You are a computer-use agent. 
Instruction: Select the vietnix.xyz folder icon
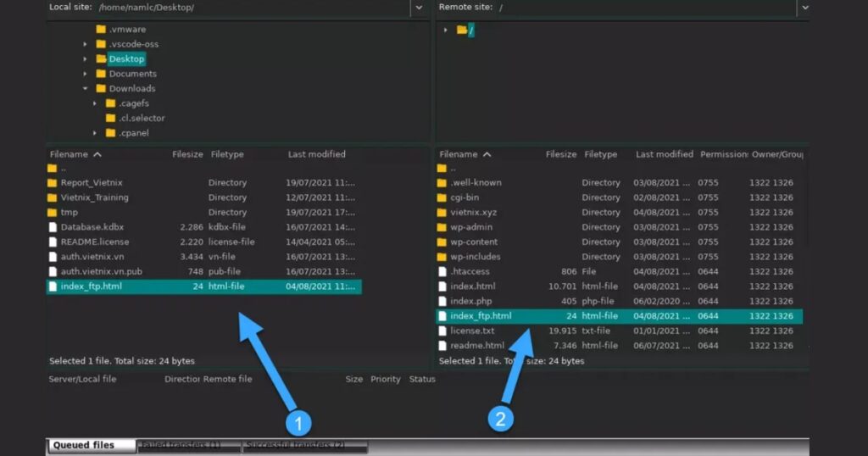[442, 213]
